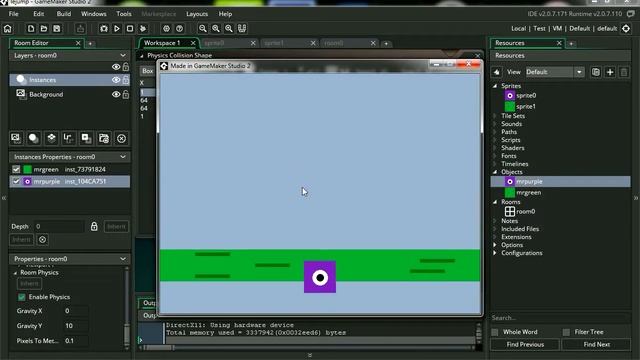The height and width of the screenshot is (360, 640).
Task: Toggle visibility of Instances layer
Action: pos(116,80)
